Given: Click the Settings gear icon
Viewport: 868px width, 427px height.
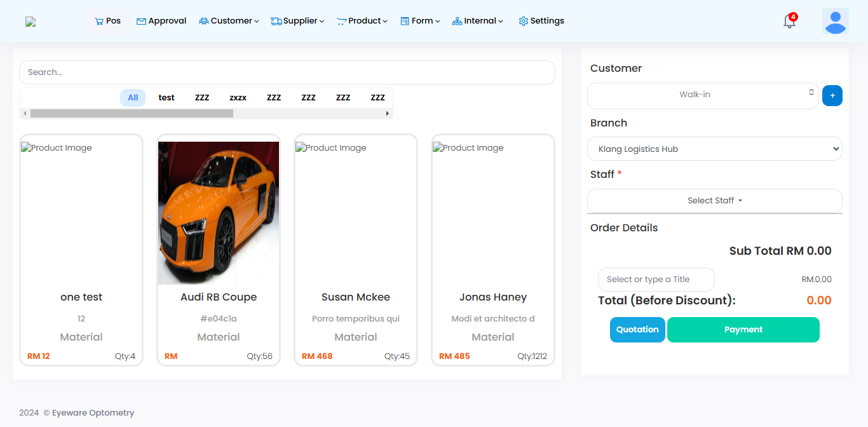Looking at the screenshot, I should pyautogui.click(x=524, y=21).
